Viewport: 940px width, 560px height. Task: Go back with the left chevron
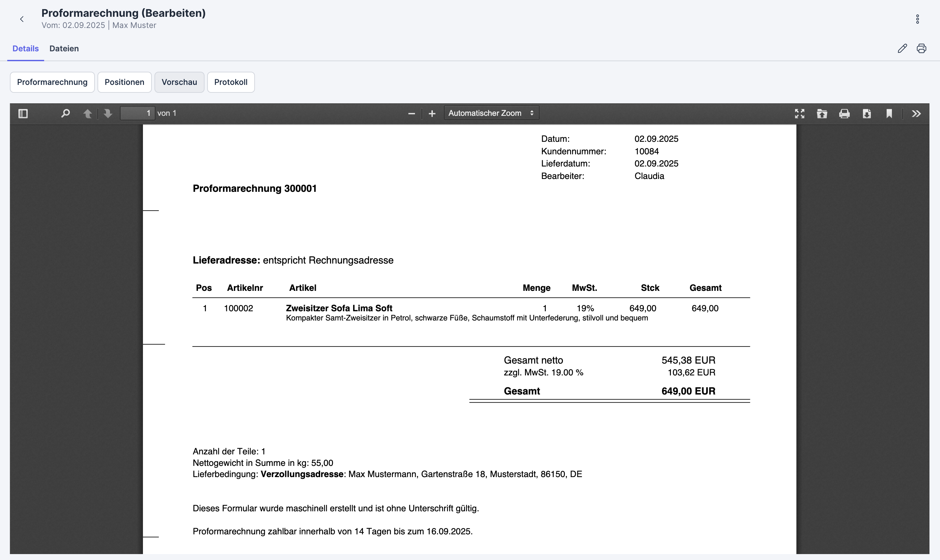click(22, 19)
